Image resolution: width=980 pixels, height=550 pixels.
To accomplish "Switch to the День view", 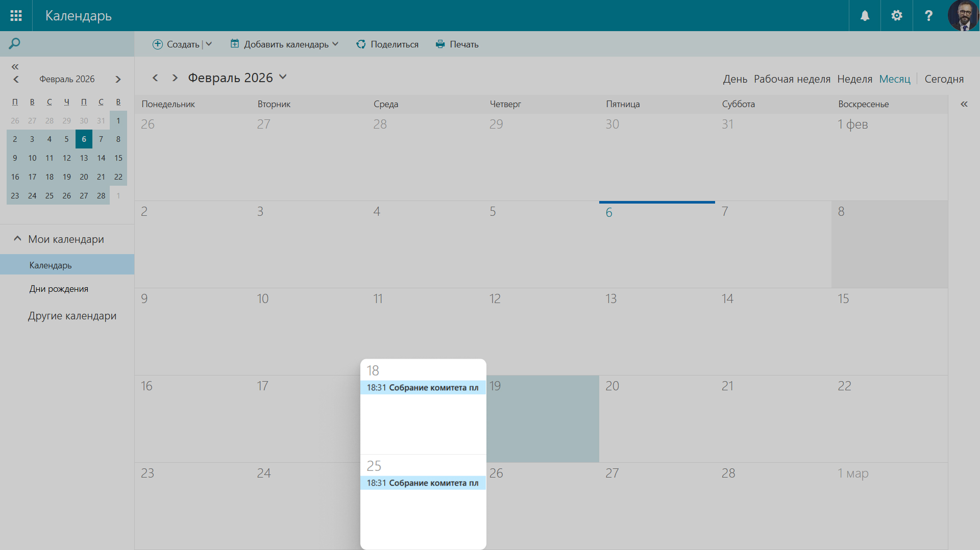I will [x=734, y=79].
